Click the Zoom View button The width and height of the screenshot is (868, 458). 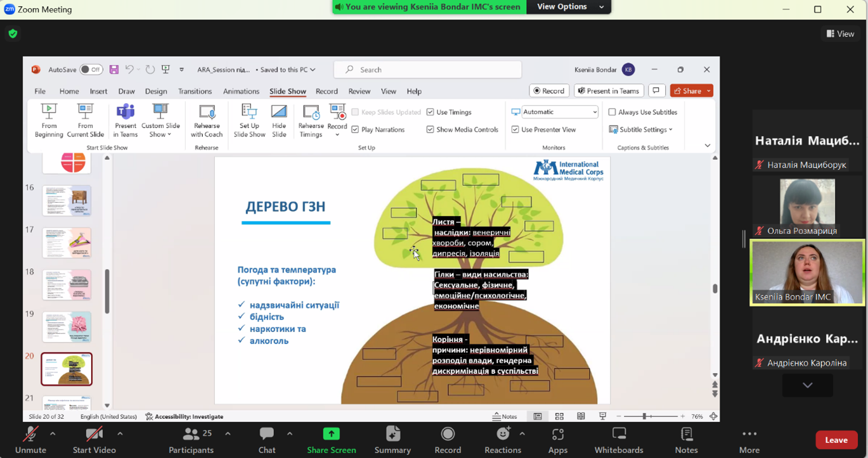tap(841, 34)
